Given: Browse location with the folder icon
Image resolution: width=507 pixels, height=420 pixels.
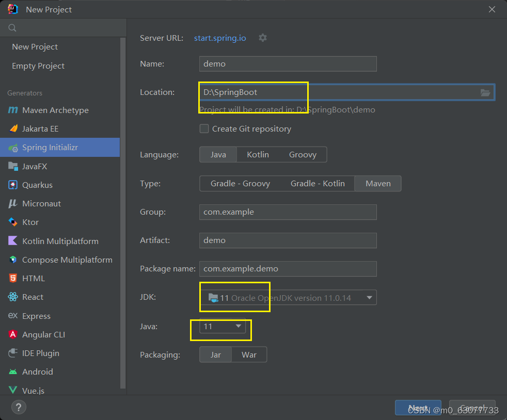Looking at the screenshot, I should tap(485, 93).
